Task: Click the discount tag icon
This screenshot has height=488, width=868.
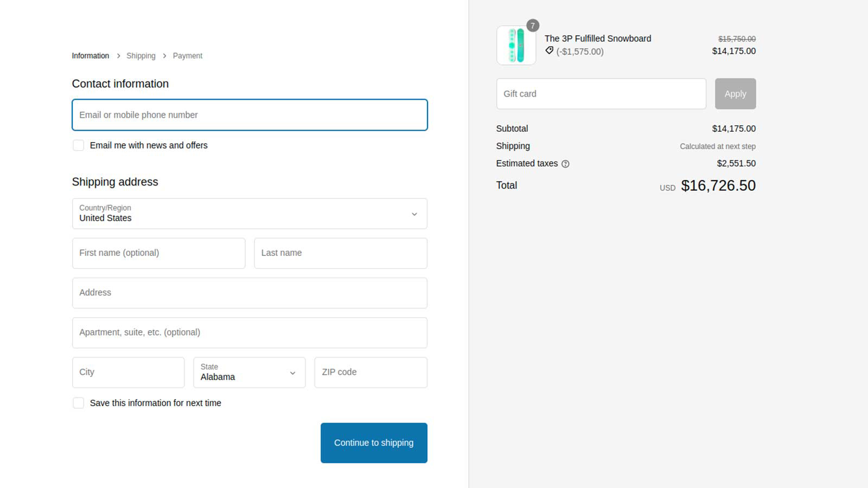Action: pos(549,50)
